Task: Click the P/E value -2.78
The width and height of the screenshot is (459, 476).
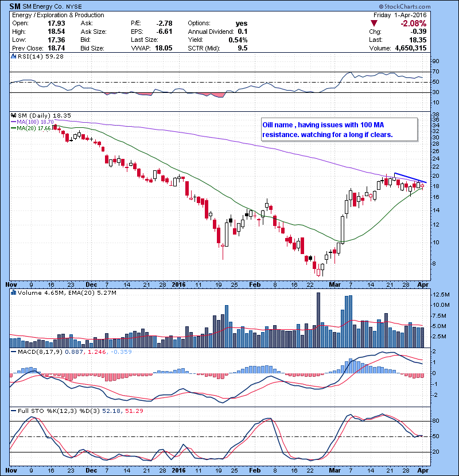Action: pyautogui.click(x=164, y=24)
